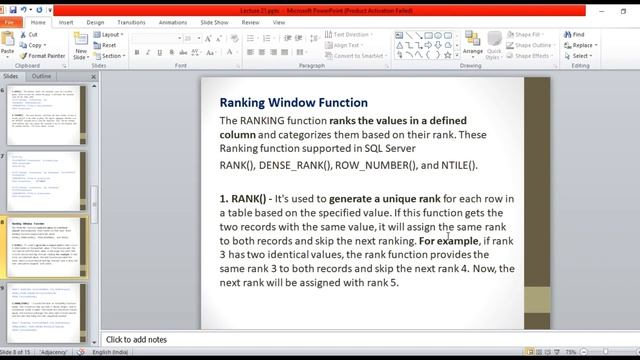Undo the last action
Image resolution: width=640 pixels, height=360 pixels.
[x=24, y=10]
